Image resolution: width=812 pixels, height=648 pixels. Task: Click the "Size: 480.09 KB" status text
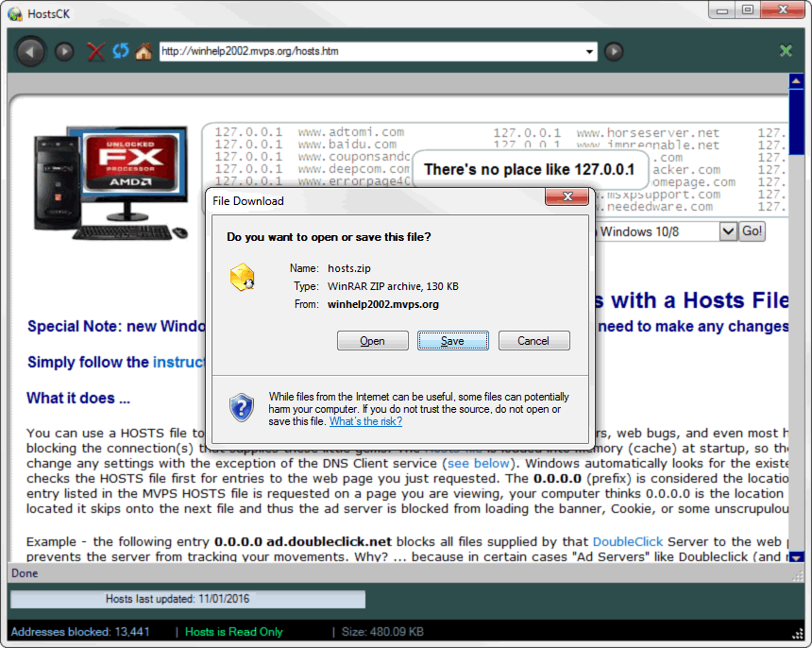[x=382, y=632]
